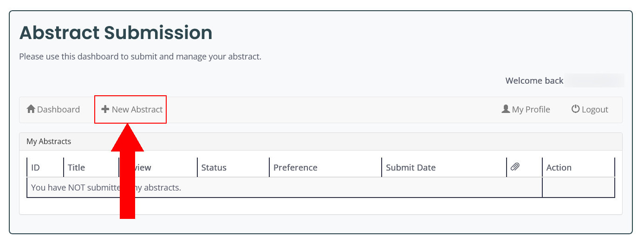Click the home icon beside Dashboard
This screenshot has height=244, width=644.
tap(31, 109)
